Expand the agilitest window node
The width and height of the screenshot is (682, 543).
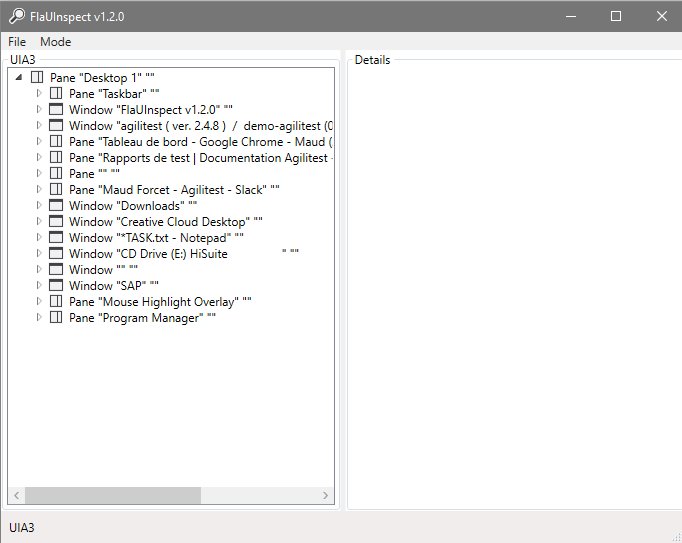click(x=39, y=126)
